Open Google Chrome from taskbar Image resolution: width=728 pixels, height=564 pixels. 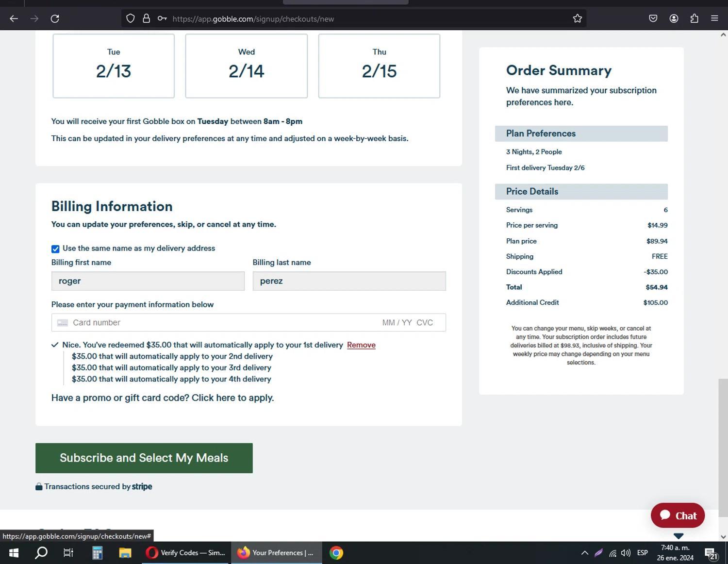[336, 553]
